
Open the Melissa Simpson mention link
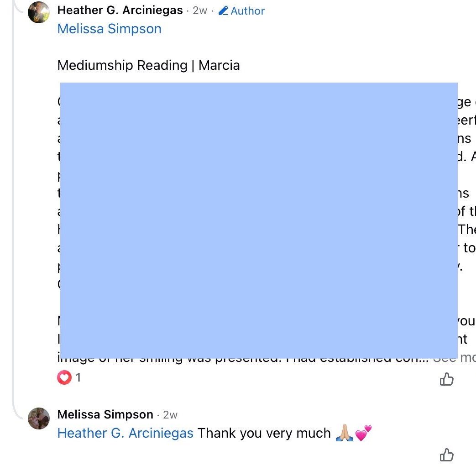110,29
